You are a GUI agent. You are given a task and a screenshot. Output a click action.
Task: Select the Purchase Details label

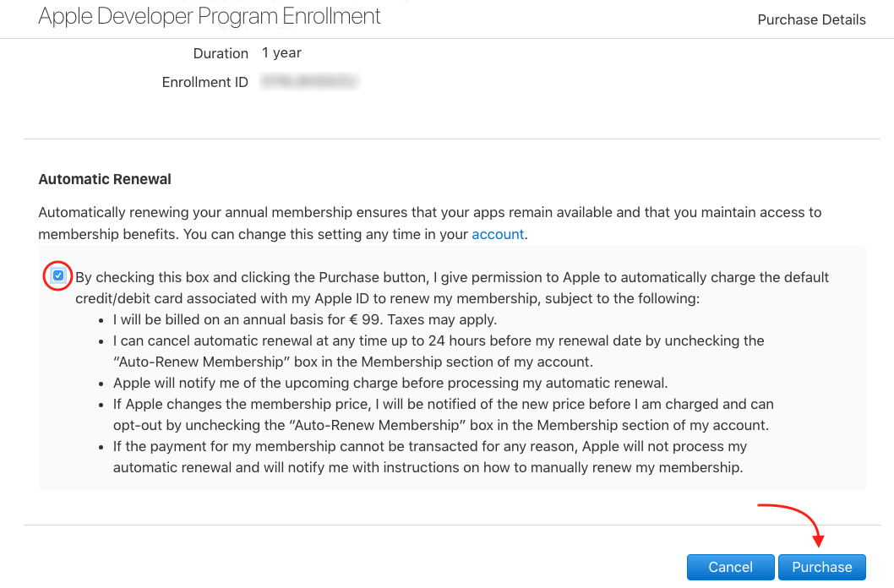coord(811,20)
